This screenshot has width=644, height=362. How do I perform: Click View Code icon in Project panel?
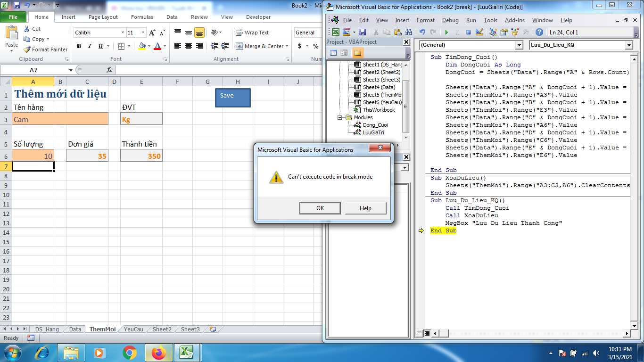(333, 53)
